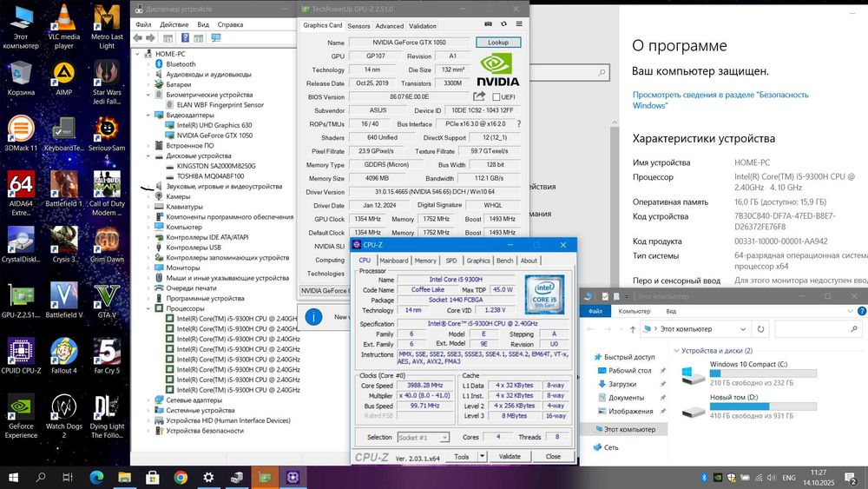
Task: Expand Bluetooth node in Device Manager
Action: [148, 64]
